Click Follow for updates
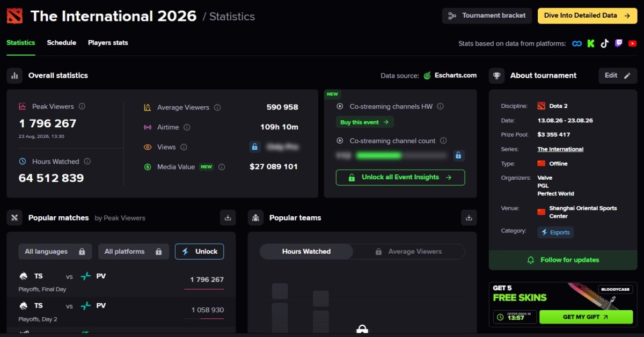This screenshot has width=644, height=337. click(563, 260)
